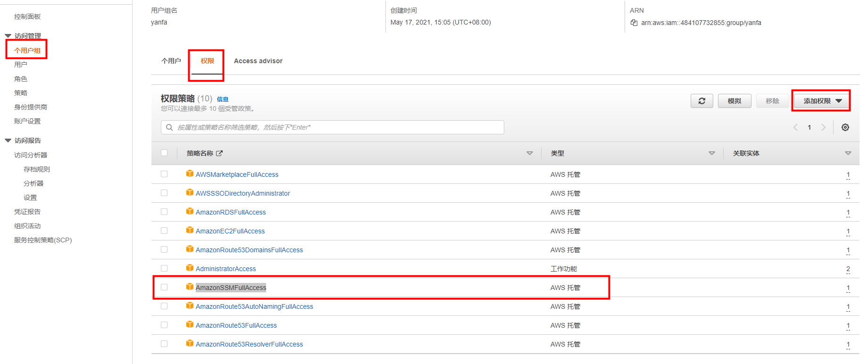
Task: Open 服务控制策略(SCP) in the sidebar
Action: coord(43,240)
